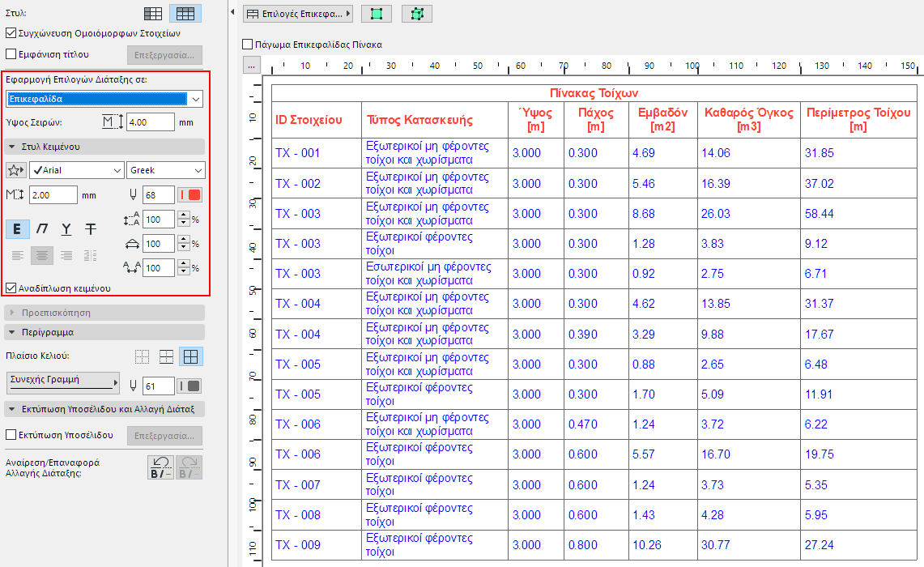The width and height of the screenshot is (924, 567).
Task: Check Πάγωμα Επικεφαλίδας Πίνακα option
Action: coord(248,45)
